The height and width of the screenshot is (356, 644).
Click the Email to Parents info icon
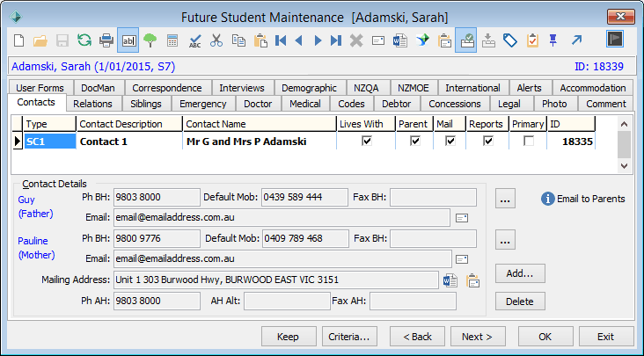tap(547, 199)
